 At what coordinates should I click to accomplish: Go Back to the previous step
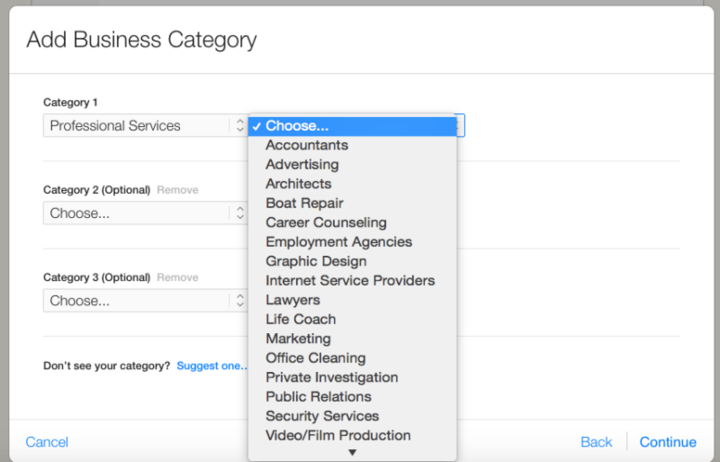click(596, 442)
